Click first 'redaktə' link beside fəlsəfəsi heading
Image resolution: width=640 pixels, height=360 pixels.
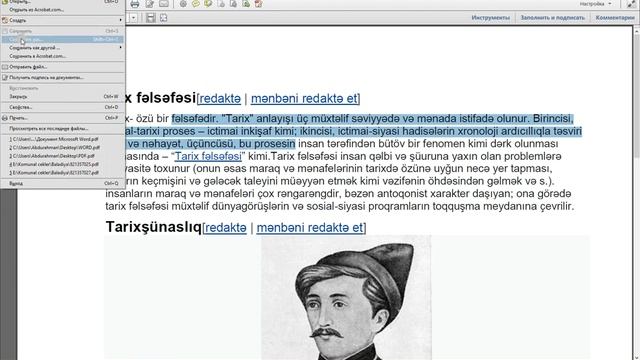[220, 99]
